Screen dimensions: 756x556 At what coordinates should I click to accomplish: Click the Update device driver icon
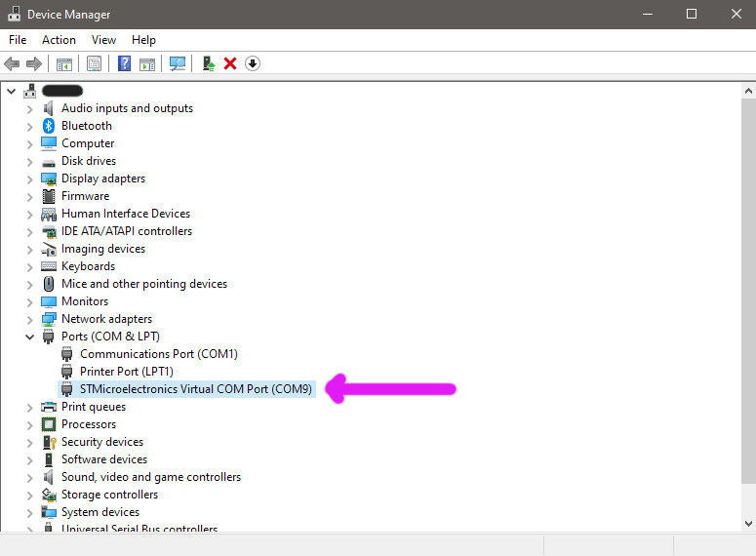pyautogui.click(x=208, y=63)
